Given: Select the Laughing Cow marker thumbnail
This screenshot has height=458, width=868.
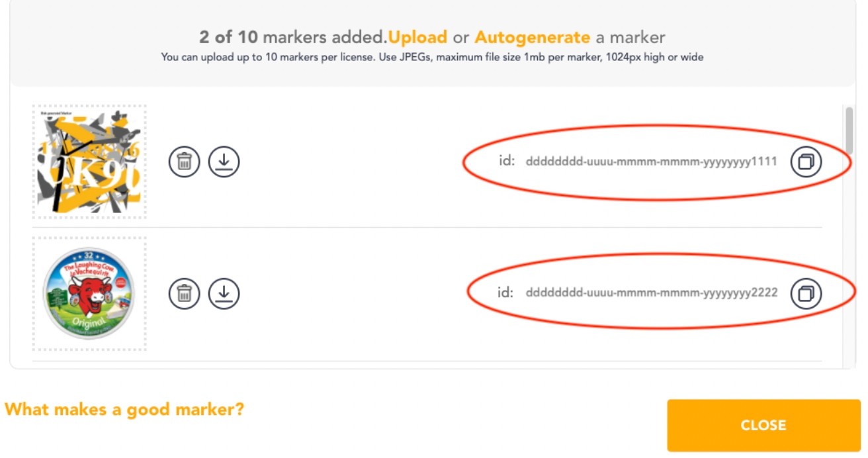Looking at the screenshot, I should point(89,293).
